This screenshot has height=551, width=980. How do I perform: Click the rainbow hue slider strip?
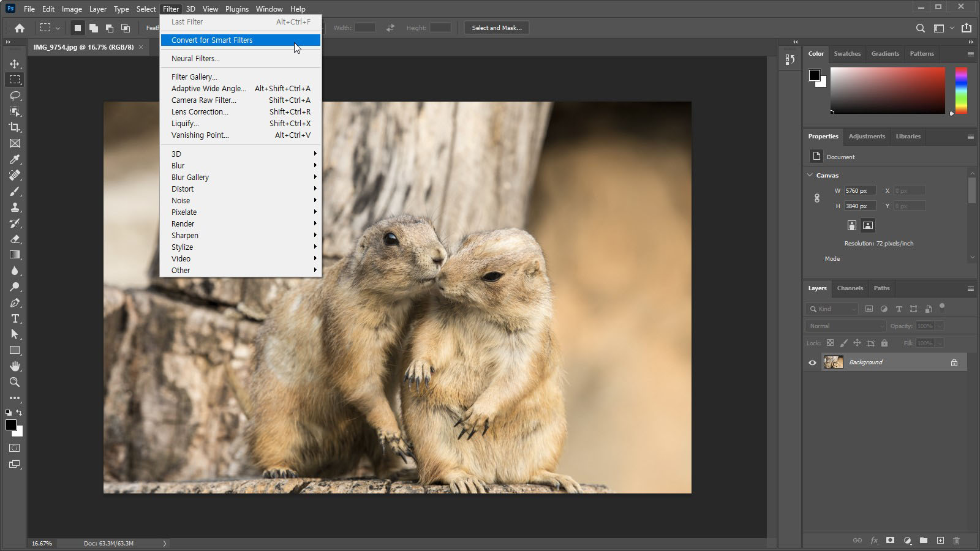click(961, 91)
